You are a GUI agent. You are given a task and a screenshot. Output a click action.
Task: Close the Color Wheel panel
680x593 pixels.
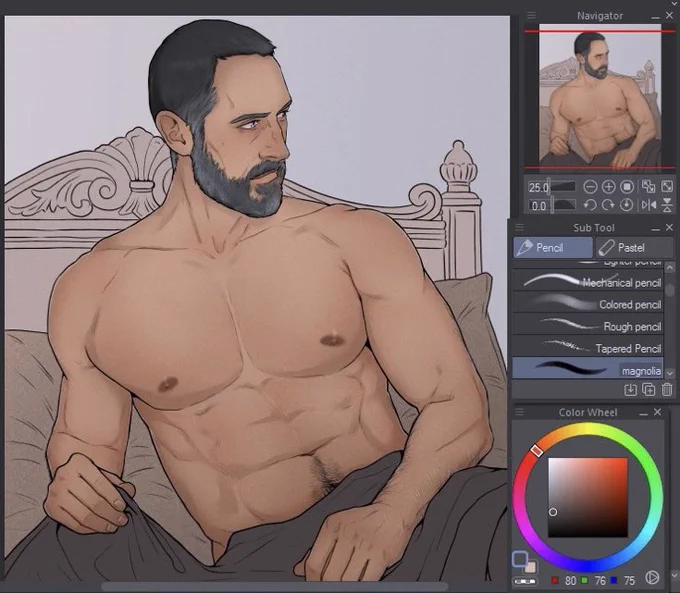(657, 412)
